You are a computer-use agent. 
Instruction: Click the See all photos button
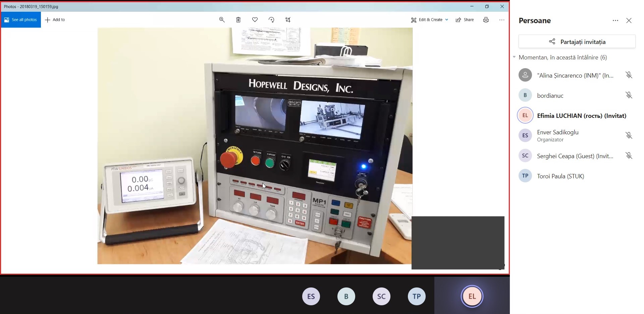(x=20, y=20)
